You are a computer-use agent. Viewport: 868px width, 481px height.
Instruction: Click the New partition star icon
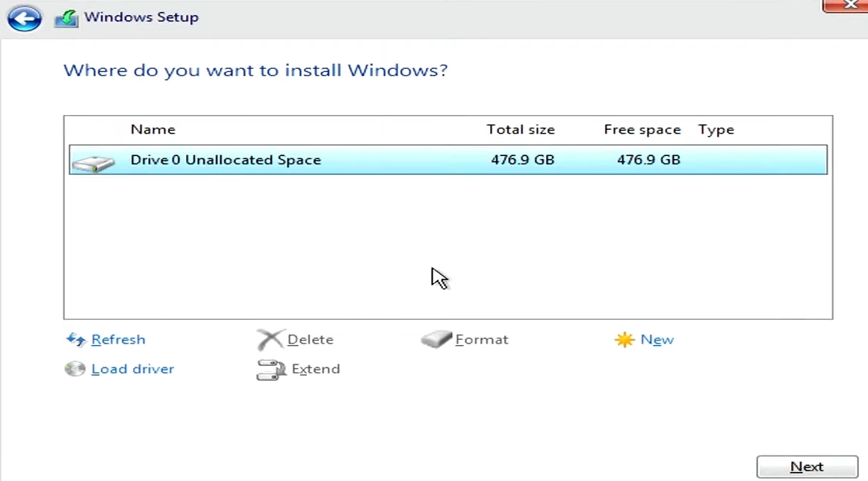[624, 339]
